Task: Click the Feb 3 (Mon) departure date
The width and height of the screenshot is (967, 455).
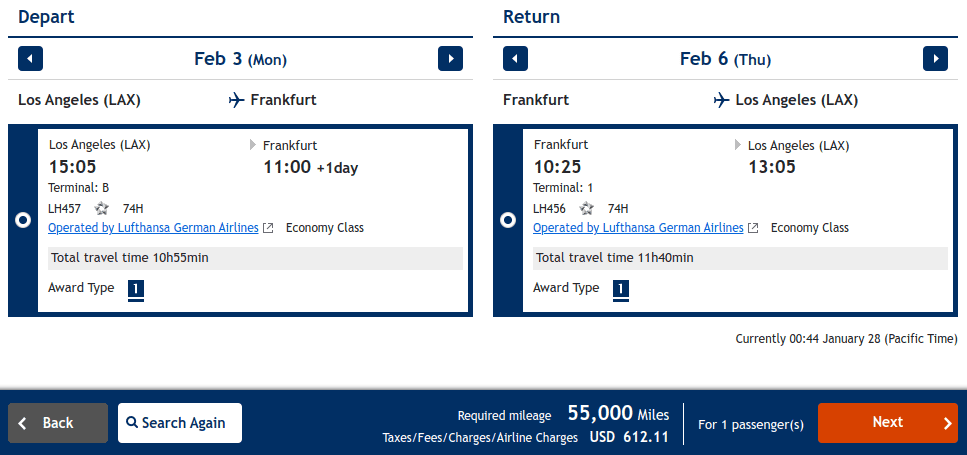Action: point(240,59)
